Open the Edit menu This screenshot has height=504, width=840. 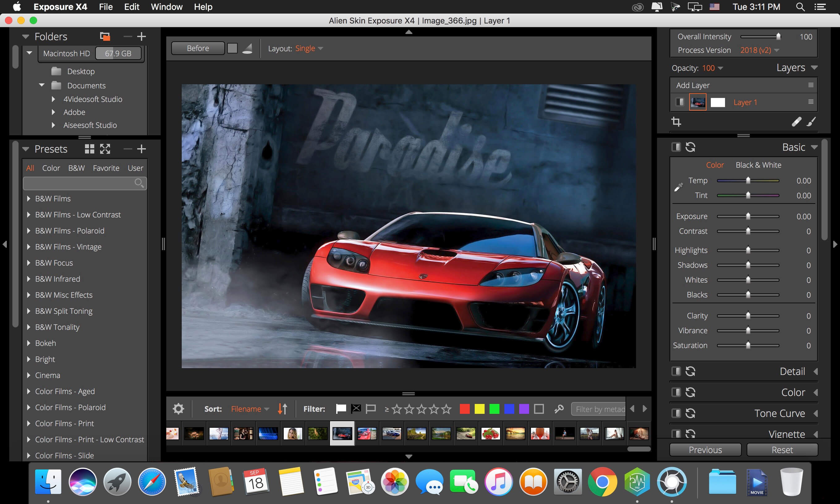click(132, 7)
